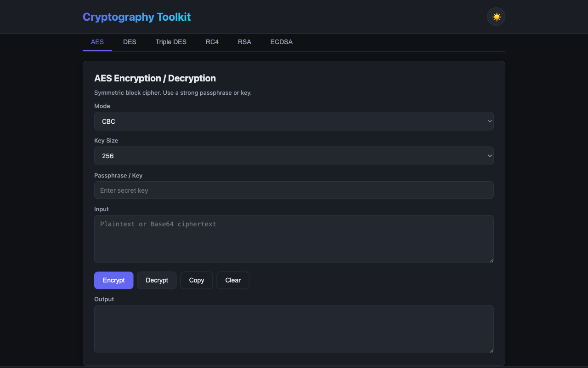Grab the Input textarea resize handle
This screenshot has width=588, height=368.
(491, 260)
